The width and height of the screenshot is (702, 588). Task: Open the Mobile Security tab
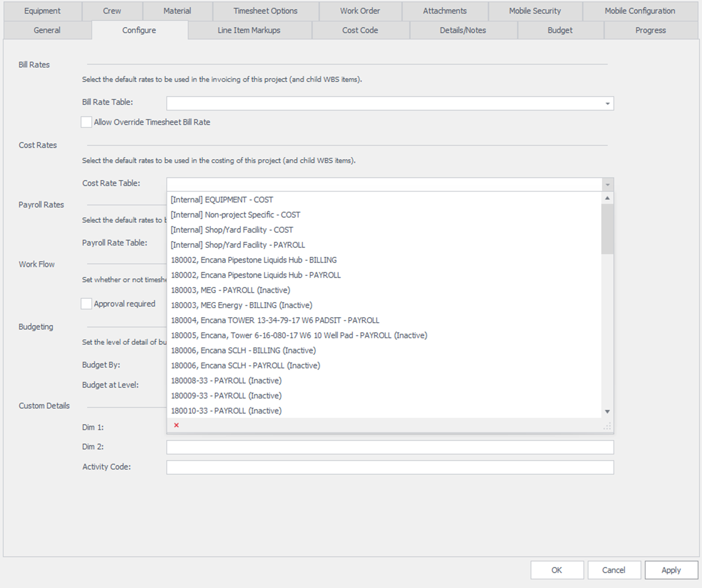pos(534,11)
